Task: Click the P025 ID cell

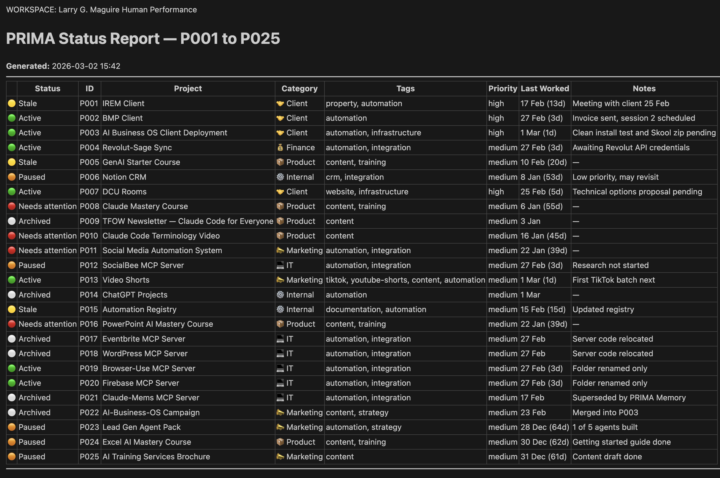Action: click(x=89, y=457)
